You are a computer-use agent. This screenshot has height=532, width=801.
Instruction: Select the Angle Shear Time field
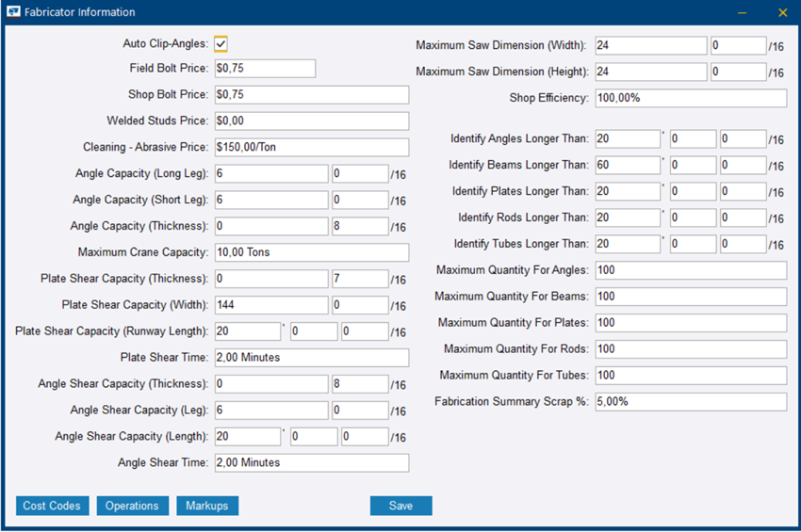click(311, 463)
